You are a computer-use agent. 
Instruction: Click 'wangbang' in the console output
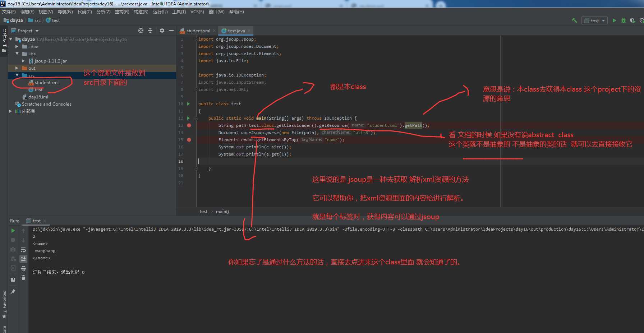45,251
